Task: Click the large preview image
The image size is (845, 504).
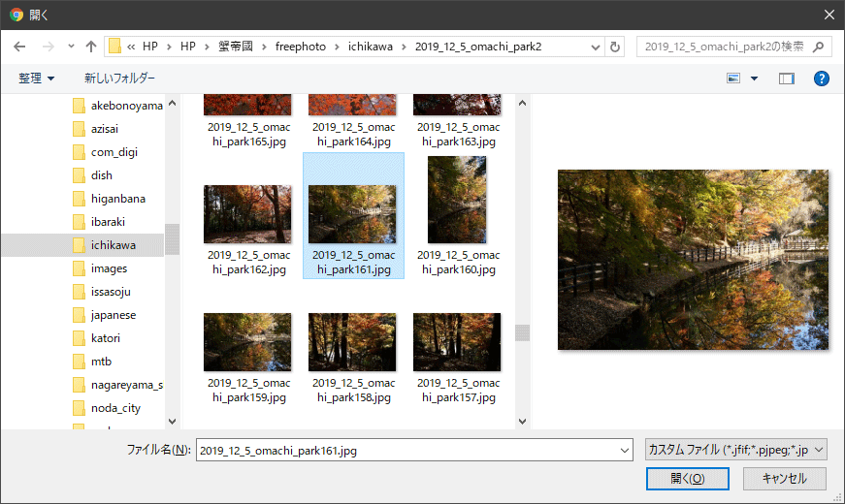Action: click(x=693, y=260)
